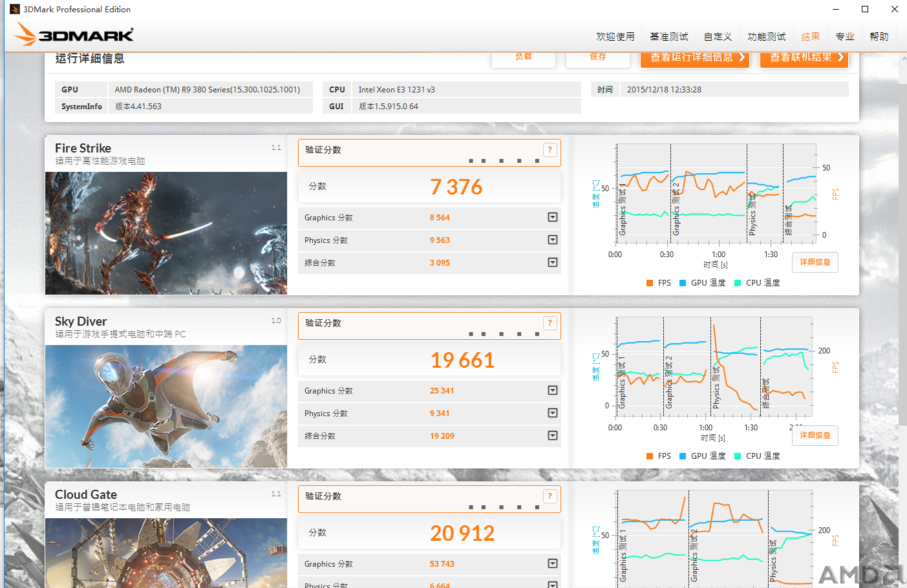Image resolution: width=907 pixels, height=588 pixels.
Task: Expand Cloud Gate Physics score 6 664
Action: pos(553,585)
